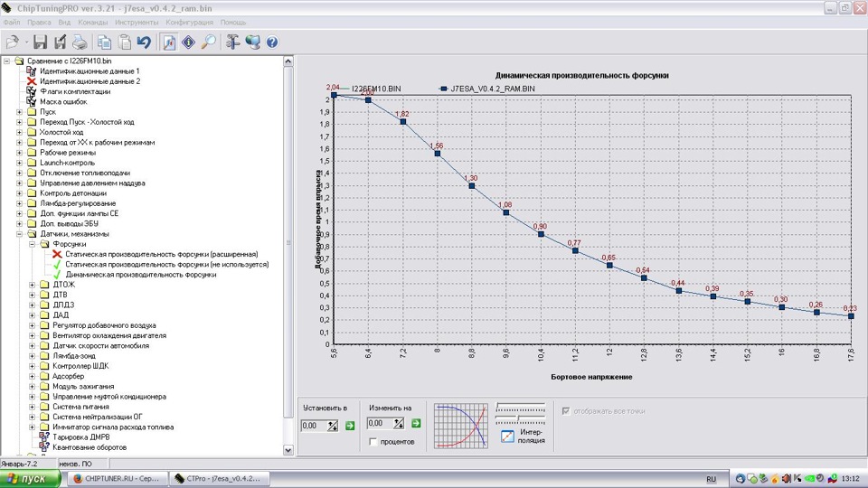Toggle the отображать все точки checkbox

pos(566,411)
